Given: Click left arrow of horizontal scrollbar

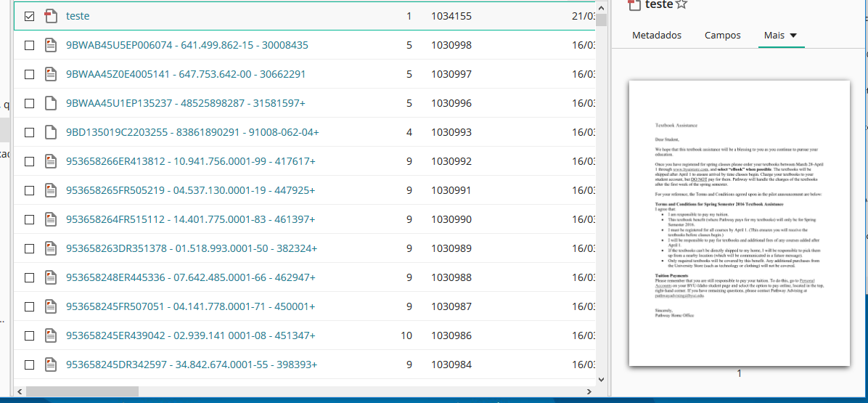Looking at the screenshot, I should (20, 391).
